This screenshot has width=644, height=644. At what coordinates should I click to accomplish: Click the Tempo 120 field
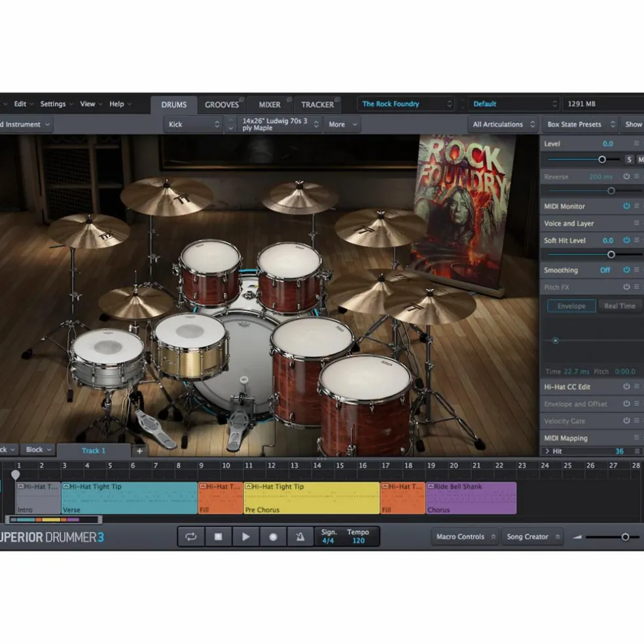pos(358,537)
